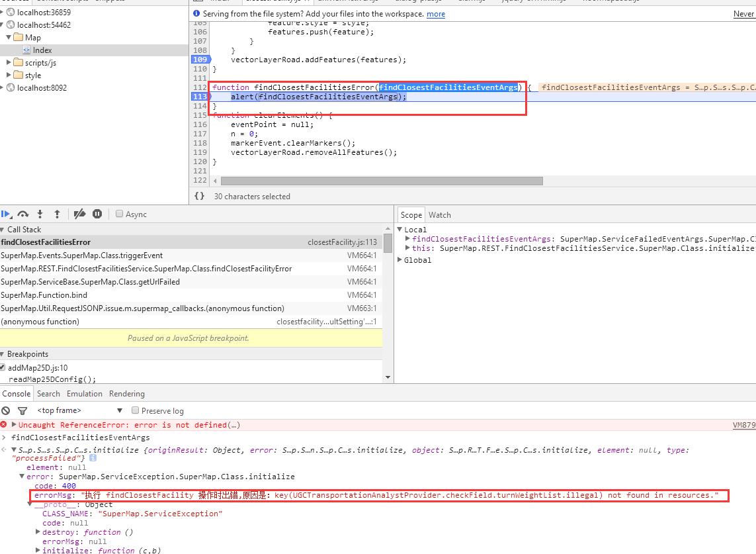The width and height of the screenshot is (756, 554).
Task: Switch to the Scope tab
Action: pyautogui.click(x=411, y=214)
